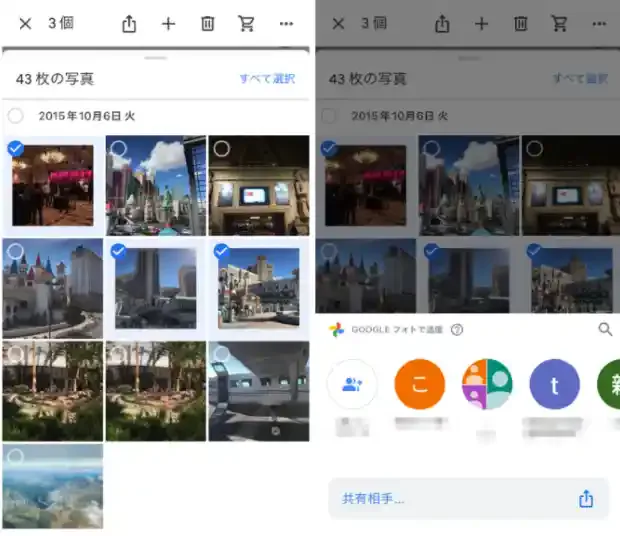Screen dimensions: 620x536
Task: Tap GOOGLE フォトで送信 header text
Action: click(397, 330)
